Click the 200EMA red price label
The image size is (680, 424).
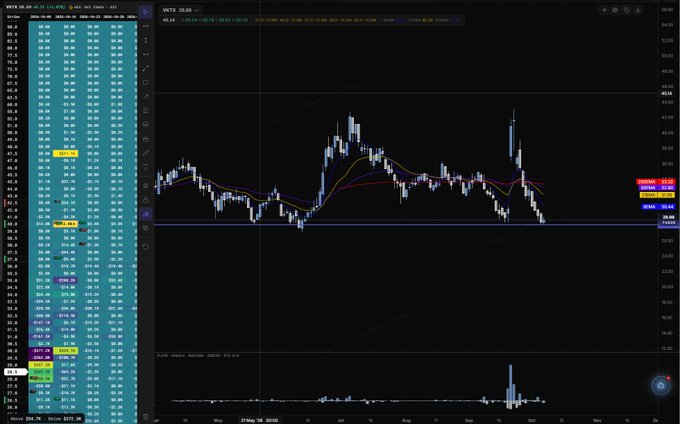(655, 182)
